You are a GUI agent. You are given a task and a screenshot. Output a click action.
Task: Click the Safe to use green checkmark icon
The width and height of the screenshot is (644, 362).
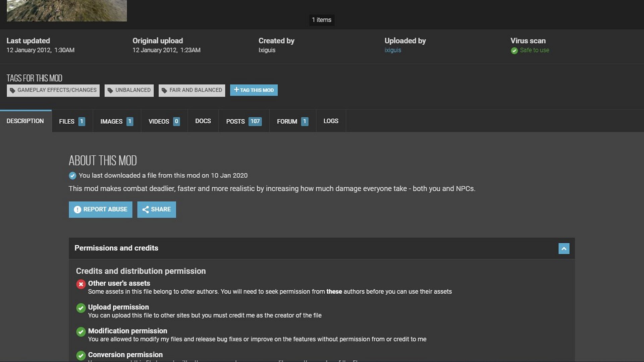coord(514,51)
